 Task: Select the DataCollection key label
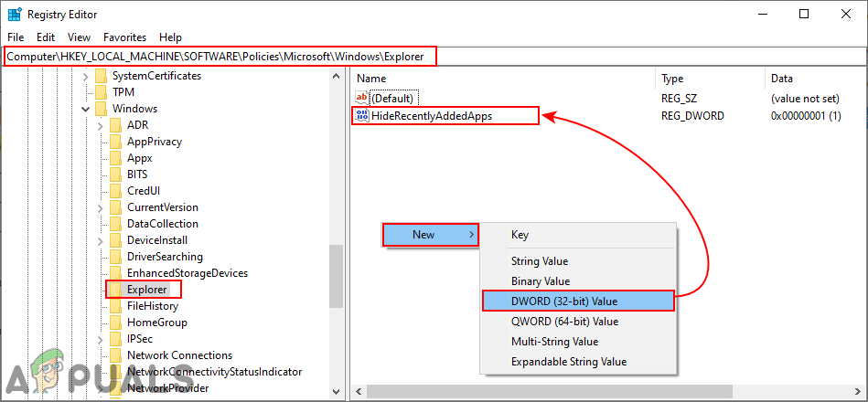tap(163, 224)
